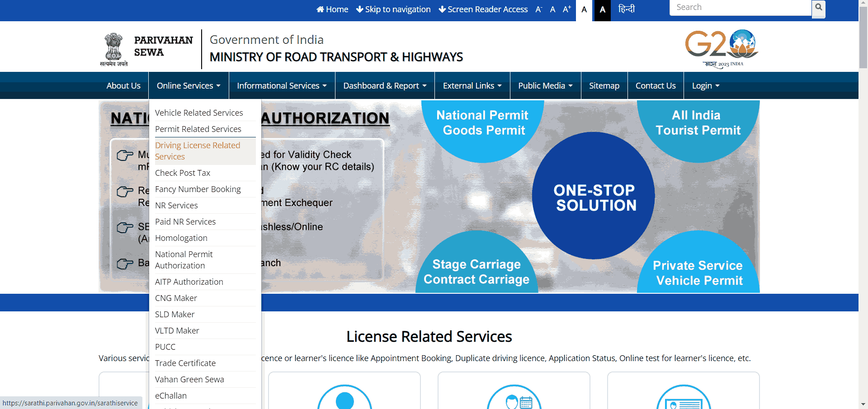Open Fancy Number Booking entry
This screenshot has height=409, width=868.
(205, 189)
